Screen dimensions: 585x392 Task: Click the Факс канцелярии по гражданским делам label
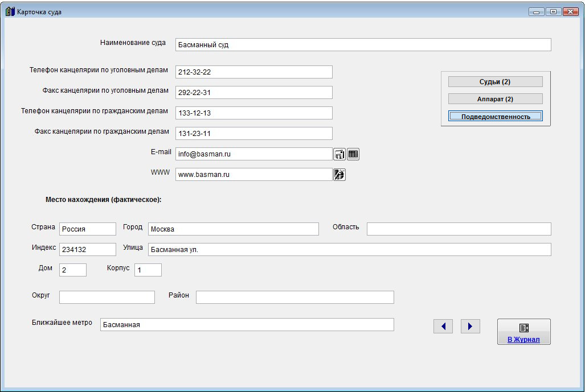(101, 131)
